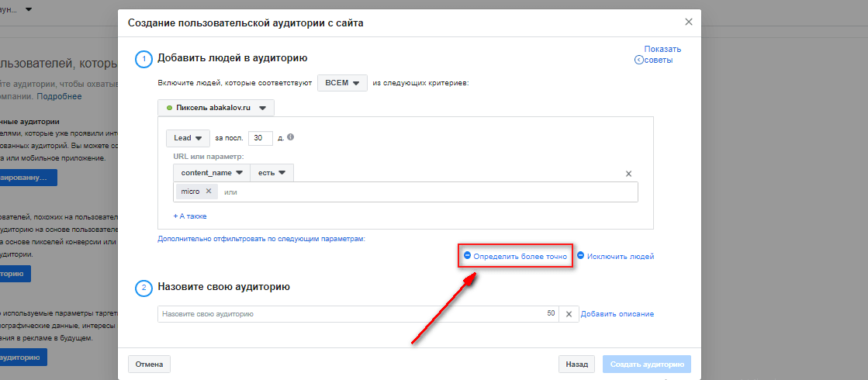Click the Назовите свою аудиторию input field
Image resolution: width=868 pixels, height=380 pixels.
click(358, 314)
